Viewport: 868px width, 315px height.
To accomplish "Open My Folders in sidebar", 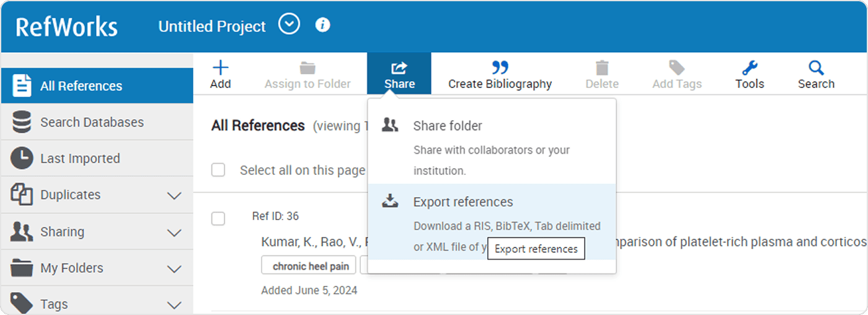I will 97,268.
